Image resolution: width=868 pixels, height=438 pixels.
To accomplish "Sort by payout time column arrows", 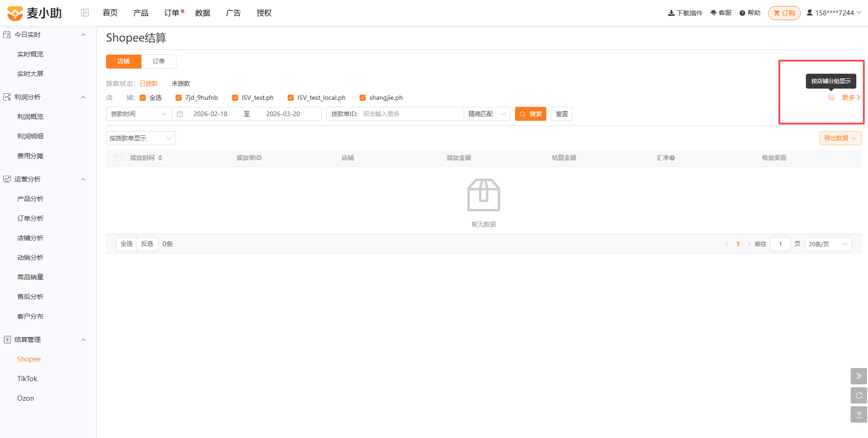I will [160, 158].
